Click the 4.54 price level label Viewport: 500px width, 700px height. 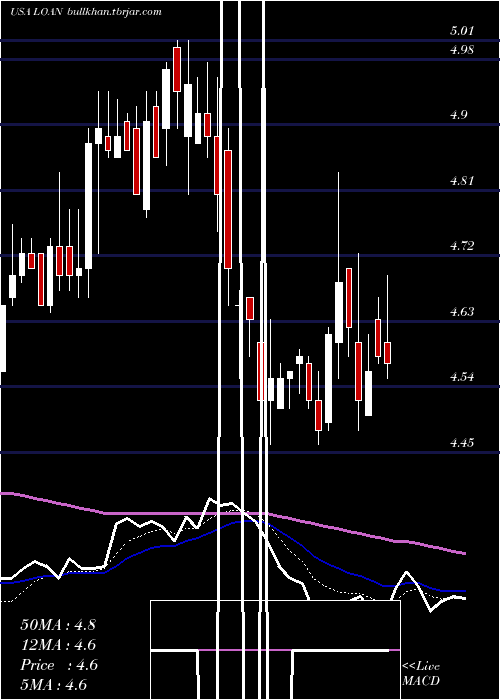pos(462,377)
